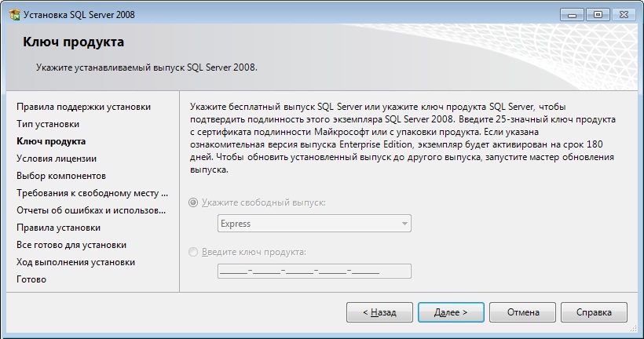Select 'Условия лицензии' step in sidebar
644x339 pixels.
click(57, 159)
